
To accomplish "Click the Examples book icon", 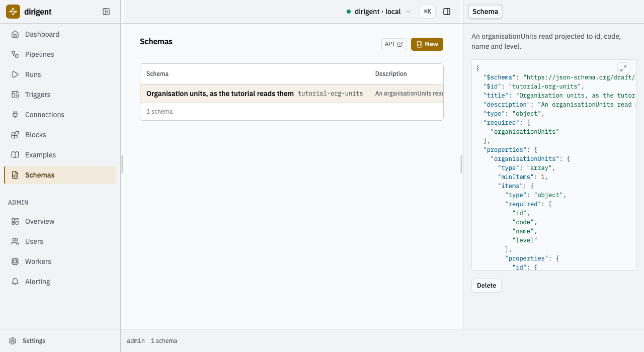I will (15, 155).
